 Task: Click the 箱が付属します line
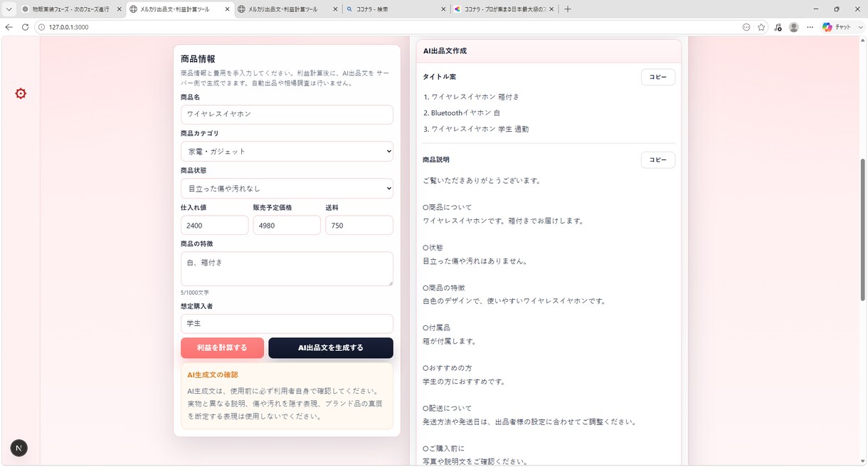pos(450,341)
